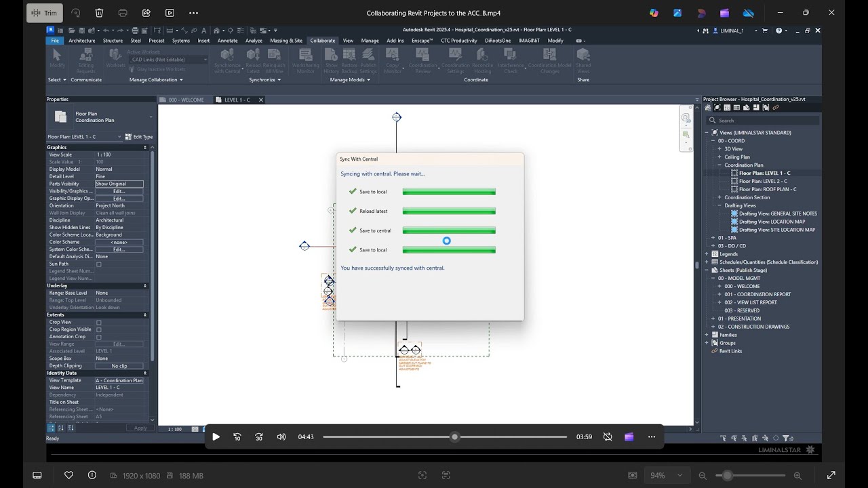Image resolution: width=868 pixels, height=488 pixels.
Task: Click the Revit Links item
Action: (x=730, y=351)
